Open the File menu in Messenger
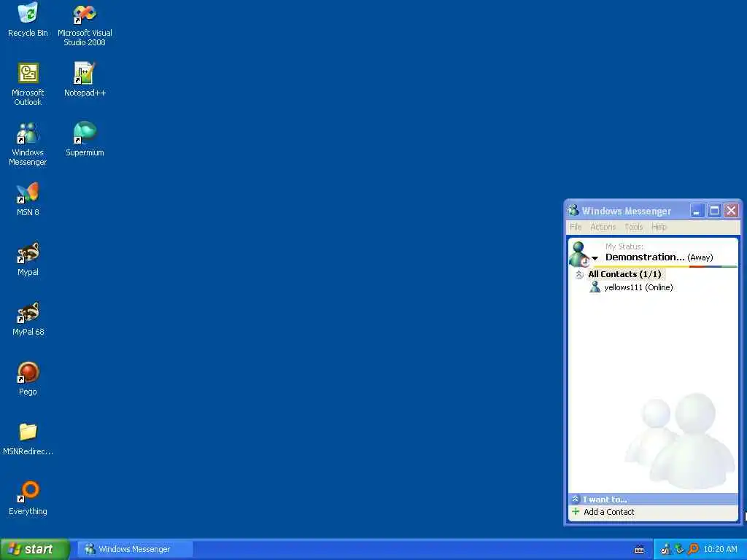The width and height of the screenshot is (747, 560). [576, 227]
